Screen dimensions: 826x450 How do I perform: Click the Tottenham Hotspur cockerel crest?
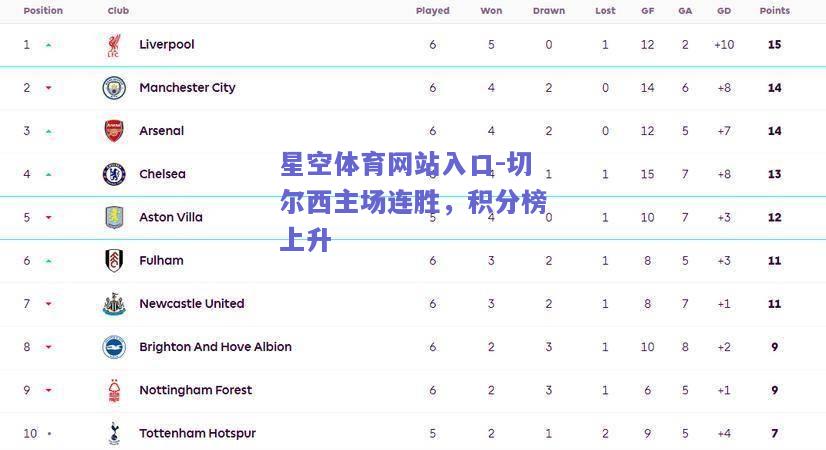point(114,433)
